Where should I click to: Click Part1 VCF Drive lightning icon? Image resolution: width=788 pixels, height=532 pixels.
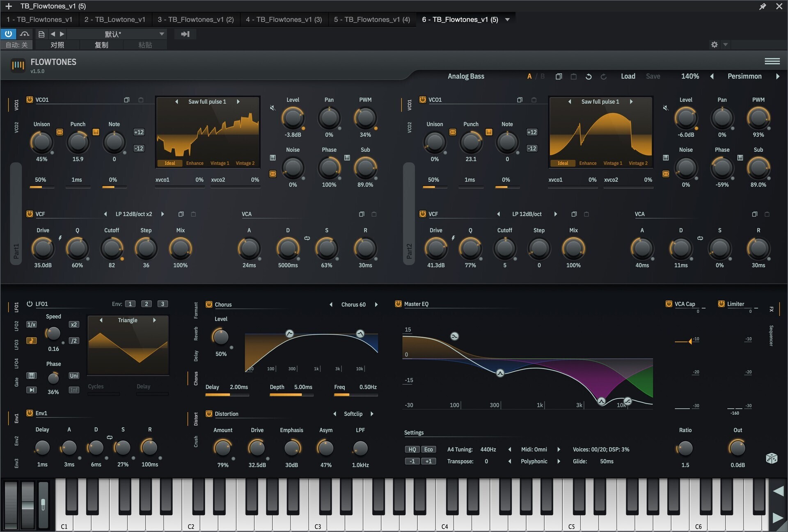(x=60, y=238)
